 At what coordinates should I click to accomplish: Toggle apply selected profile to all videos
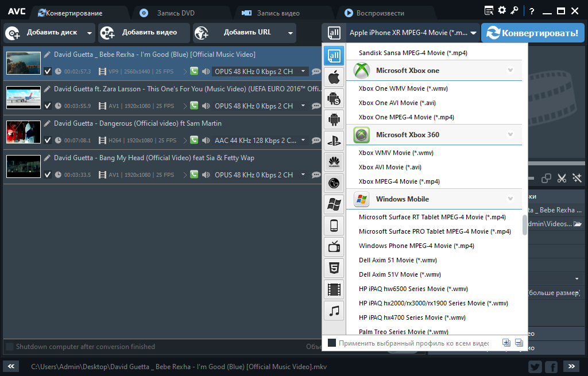(331, 342)
